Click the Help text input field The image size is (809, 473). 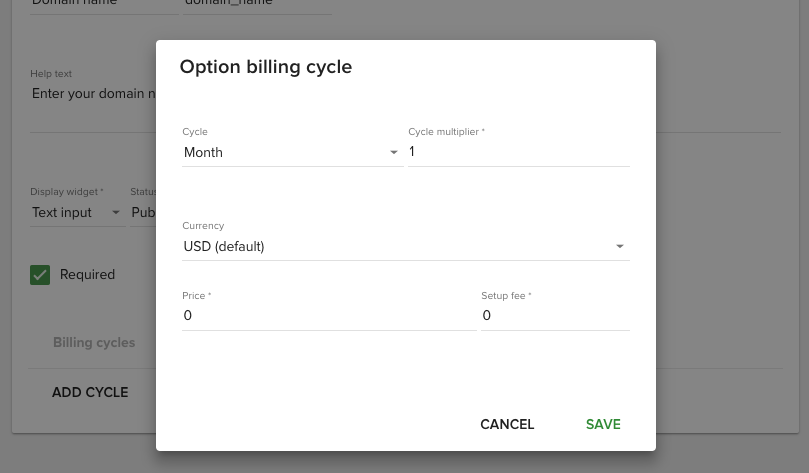tap(92, 94)
